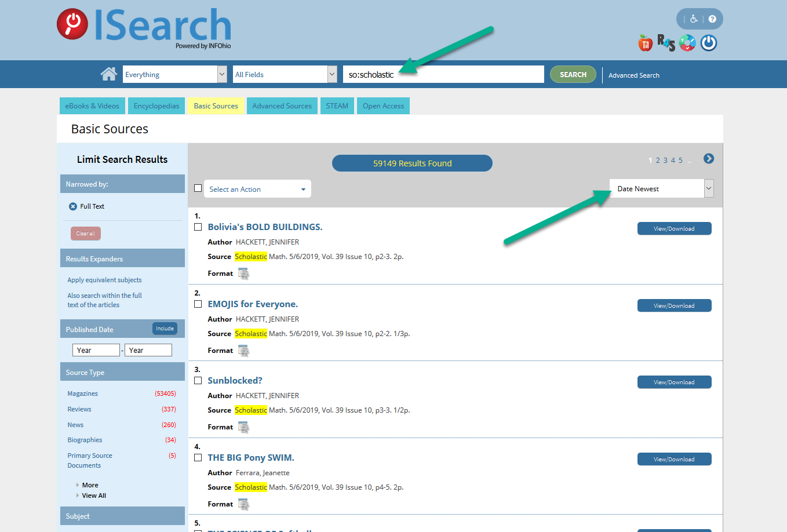View/Download EMOJIS for Everyone article
Viewport: 787px width, 532px height.
tap(674, 305)
